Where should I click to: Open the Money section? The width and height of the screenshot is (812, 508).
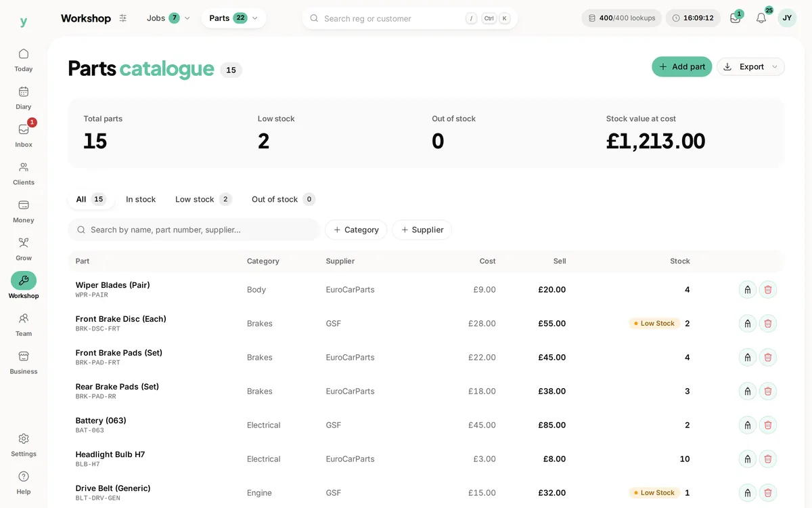24,211
